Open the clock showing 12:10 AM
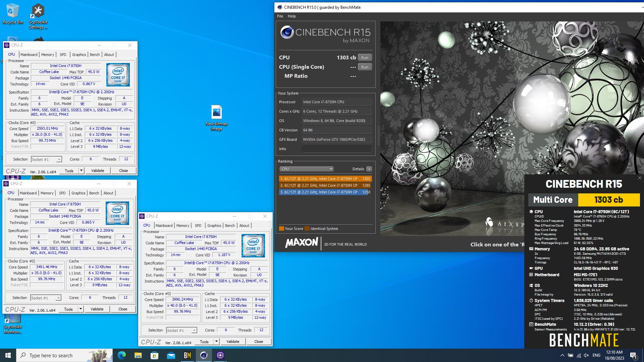 point(614,355)
